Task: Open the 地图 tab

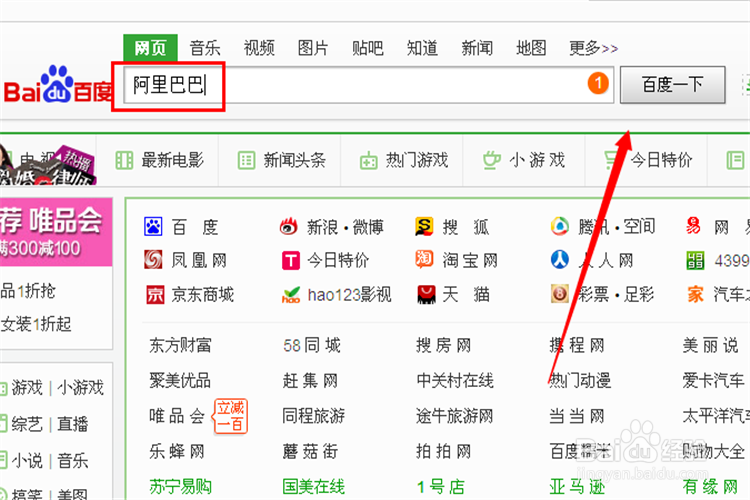Action: pyautogui.click(x=531, y=48)
